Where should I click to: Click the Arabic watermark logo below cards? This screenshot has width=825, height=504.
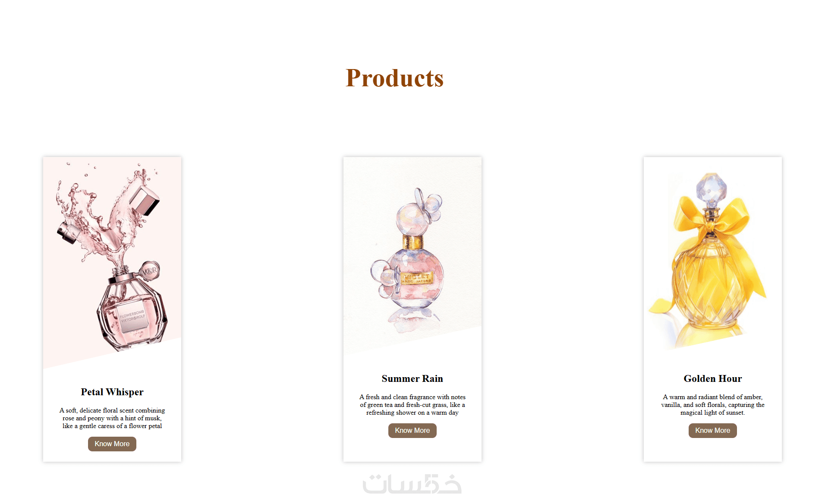pyautogui.click(x=412, y=484)
